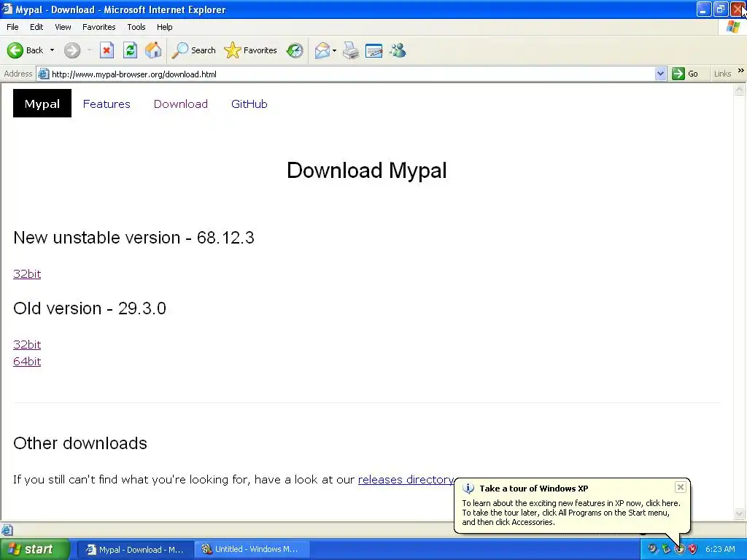Image resolution: width=747 pixels, height=560 pixels.
Task: Open Messenger people icon
Action: (398, 50)
